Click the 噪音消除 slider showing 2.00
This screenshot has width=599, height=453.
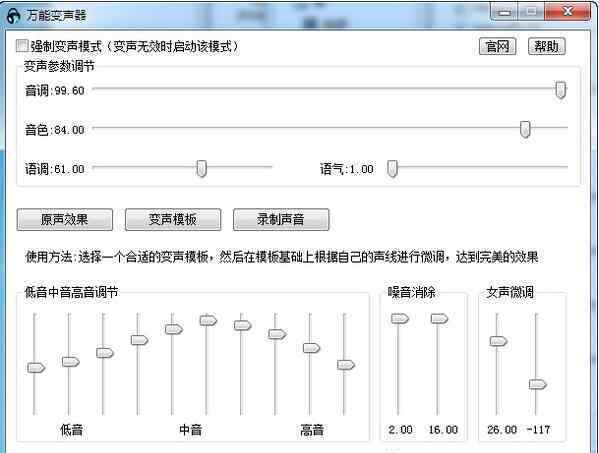click(x=400, y=319)
